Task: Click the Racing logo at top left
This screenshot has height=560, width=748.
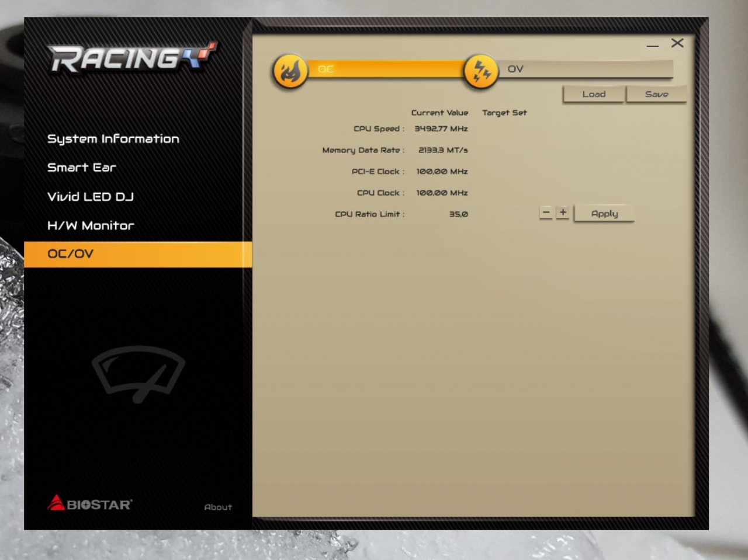Action: [132, 58]
